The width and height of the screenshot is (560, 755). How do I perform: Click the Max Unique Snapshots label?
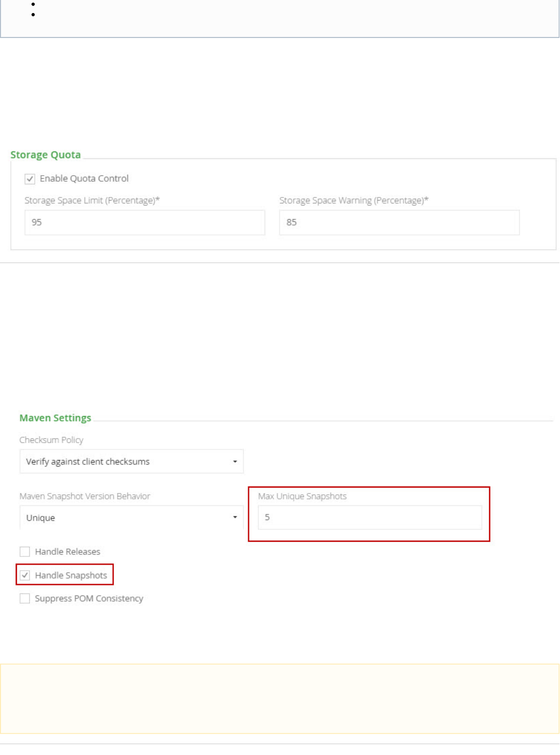[302, 496]
